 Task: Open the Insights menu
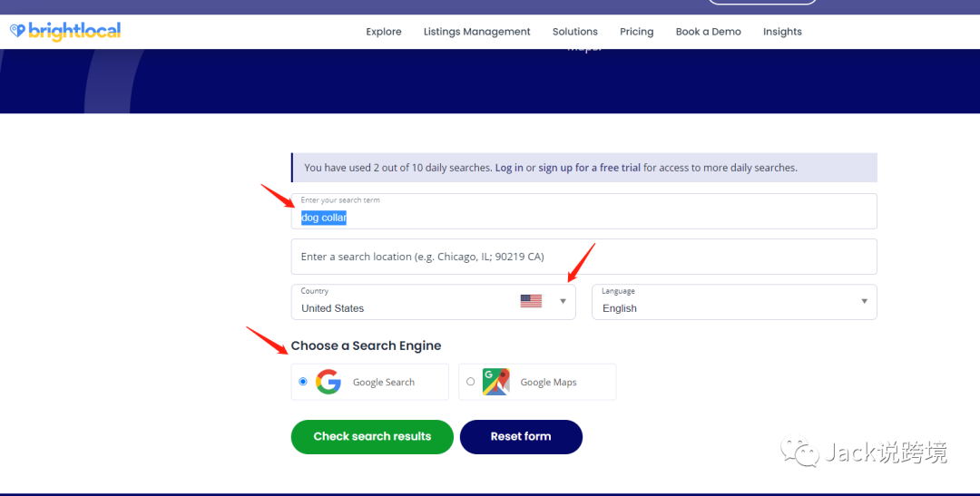(x=782, y=32)
